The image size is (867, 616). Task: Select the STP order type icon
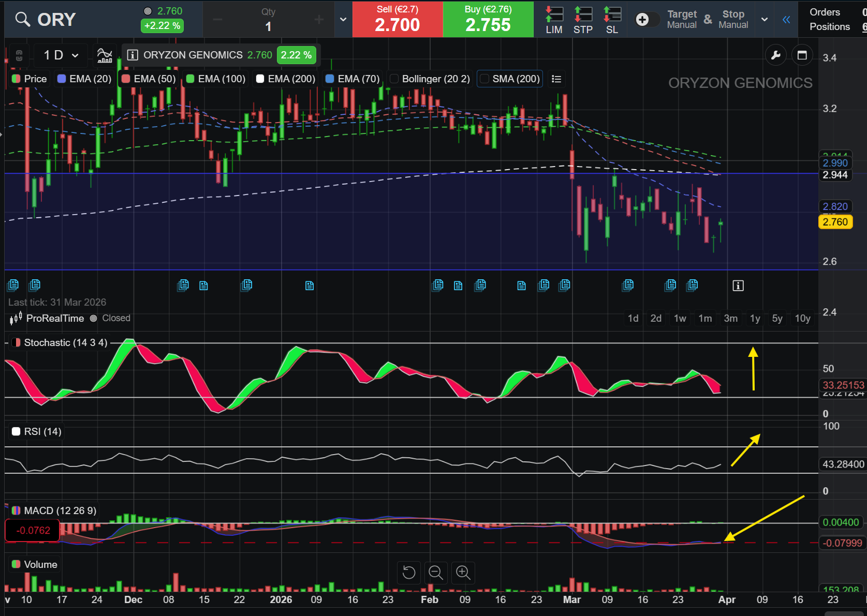click(583, 16)
